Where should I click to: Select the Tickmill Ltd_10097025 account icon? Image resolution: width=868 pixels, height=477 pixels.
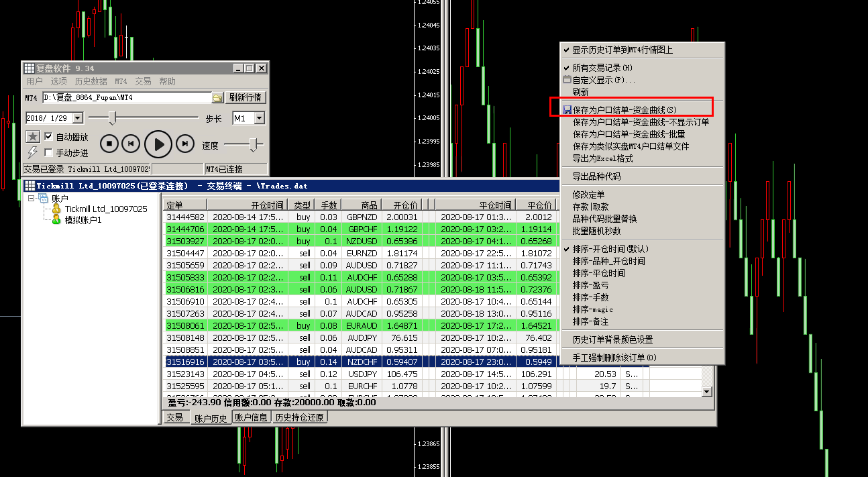pos(56,209)
